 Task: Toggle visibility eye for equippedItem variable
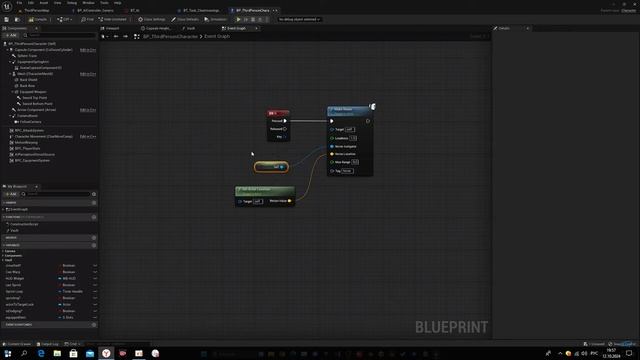coord(95,317)
